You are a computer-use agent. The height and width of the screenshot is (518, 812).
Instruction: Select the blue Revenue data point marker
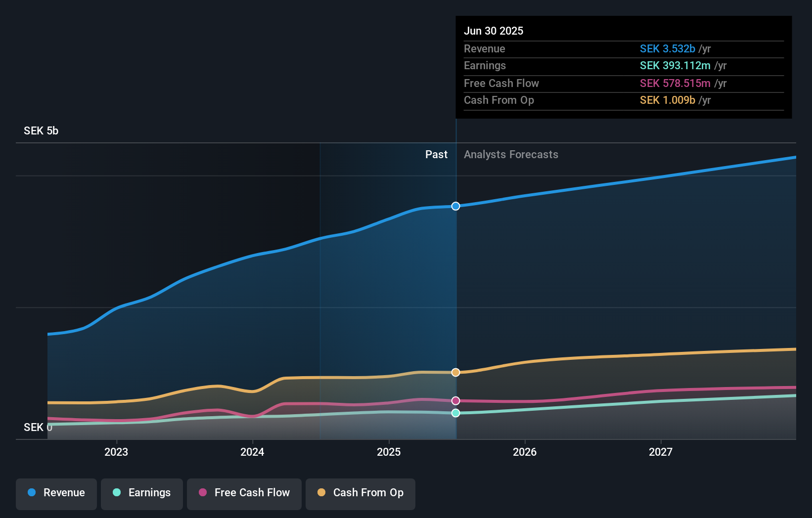point(455,206)
